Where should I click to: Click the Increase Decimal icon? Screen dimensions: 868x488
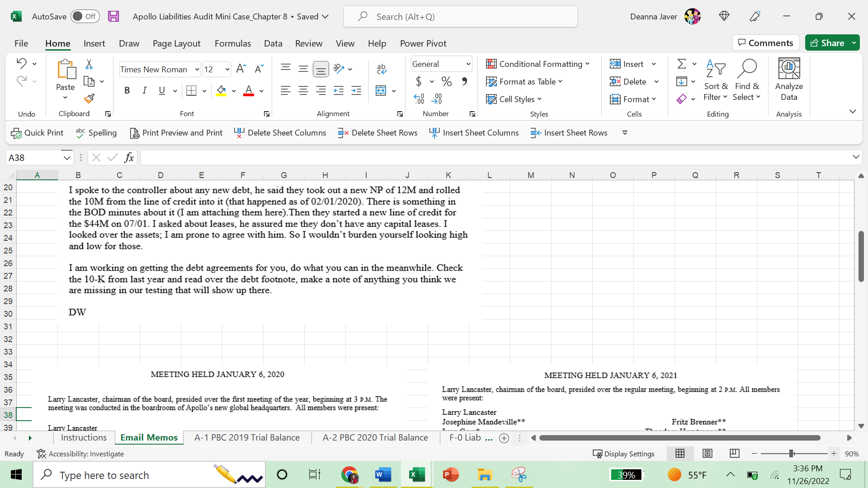pos(419,99)
